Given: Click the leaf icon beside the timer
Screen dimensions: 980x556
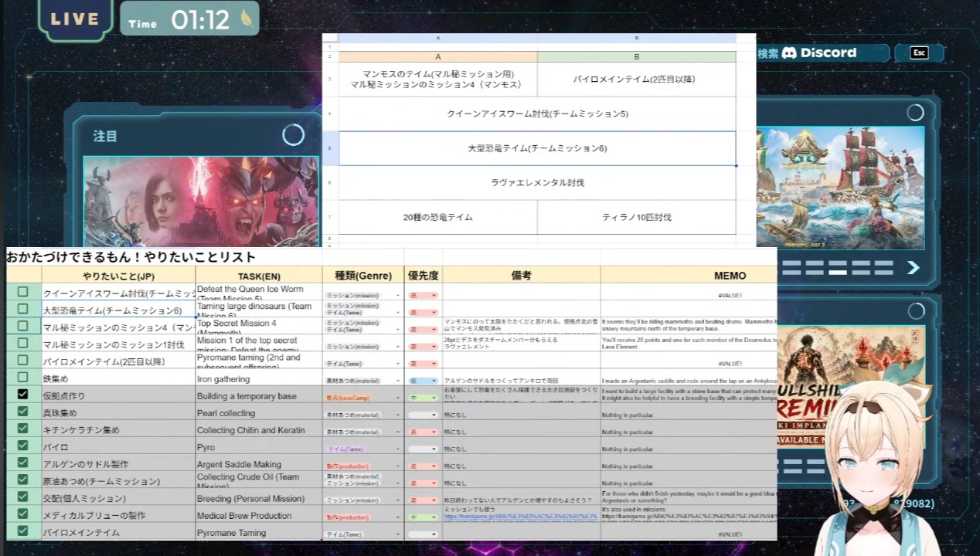Looking at the screenshot, I should pyautogui.click(x=246, y=19).
